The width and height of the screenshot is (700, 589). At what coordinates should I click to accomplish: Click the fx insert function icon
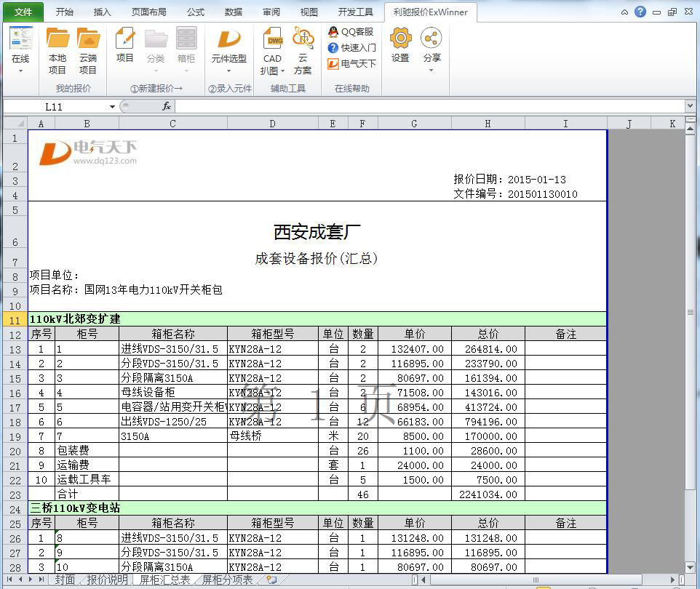[166, 107]
